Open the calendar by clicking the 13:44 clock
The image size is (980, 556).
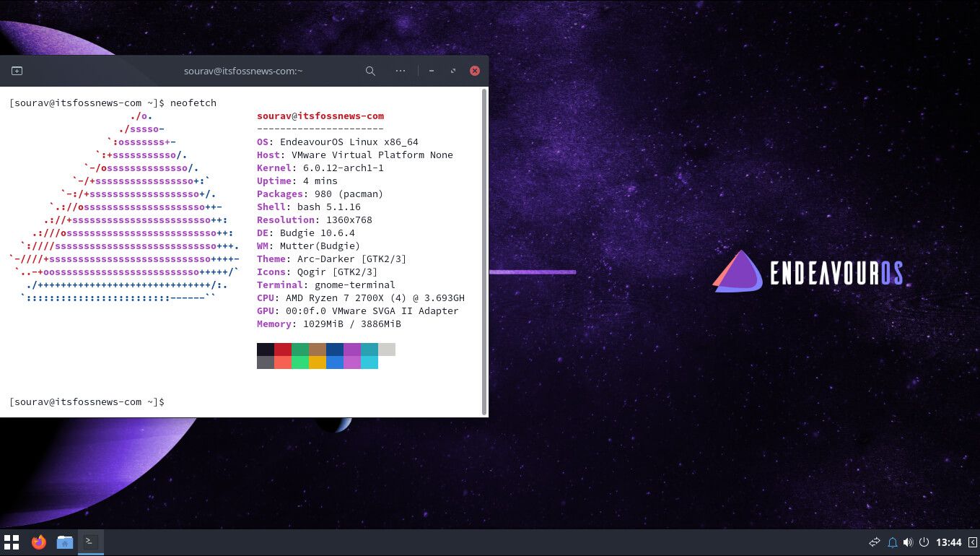948,542
